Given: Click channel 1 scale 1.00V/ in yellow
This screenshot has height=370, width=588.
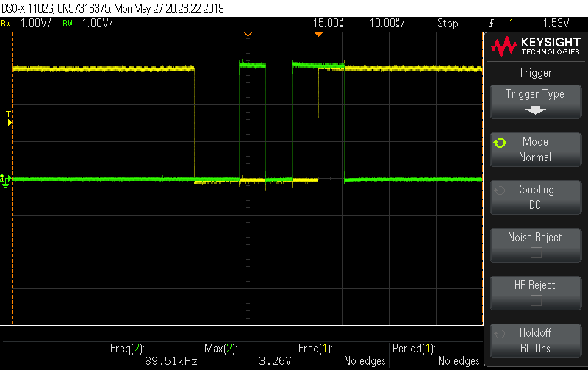Looking at the screenshot, I should coord(35,24).
